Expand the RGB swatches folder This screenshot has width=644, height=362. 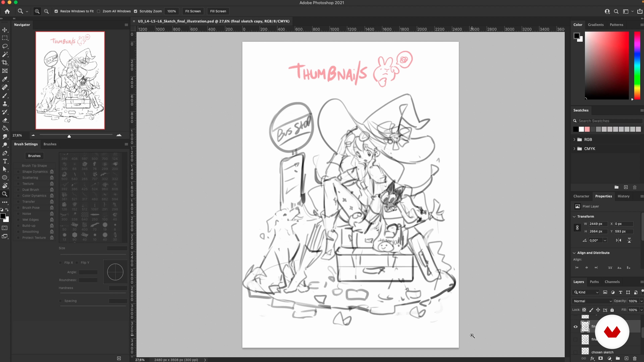click(x=574, y=139)
